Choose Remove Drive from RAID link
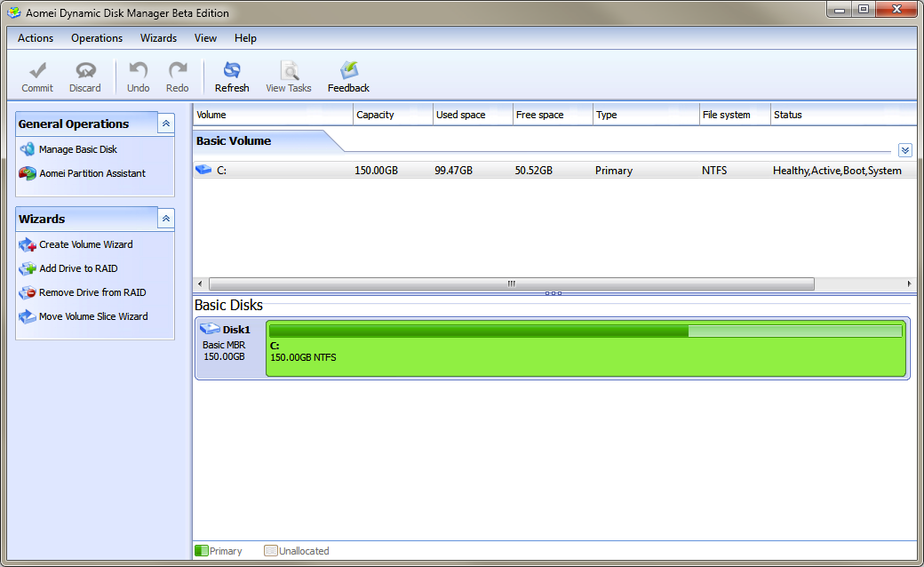This screenshot has height=567, width=924. pos(92,292)
